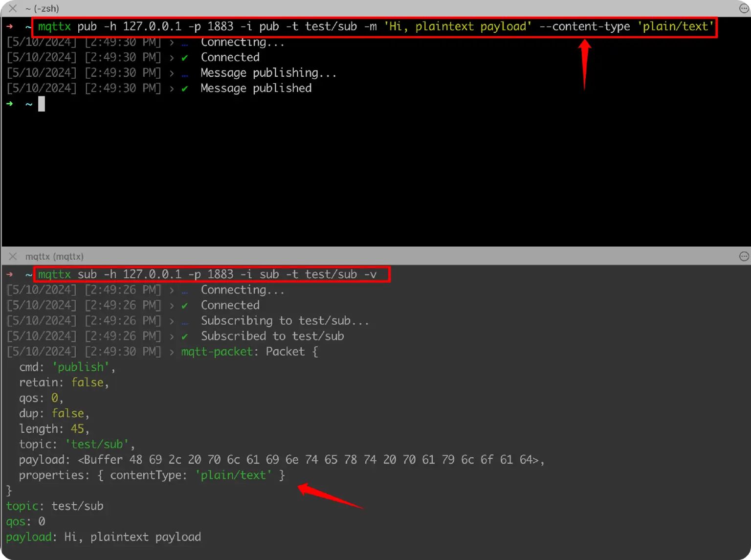Viewport: 751px width, 560px height.
Task: Click the red prompt arrow before mqttx sub
Action: click(10, 274)
